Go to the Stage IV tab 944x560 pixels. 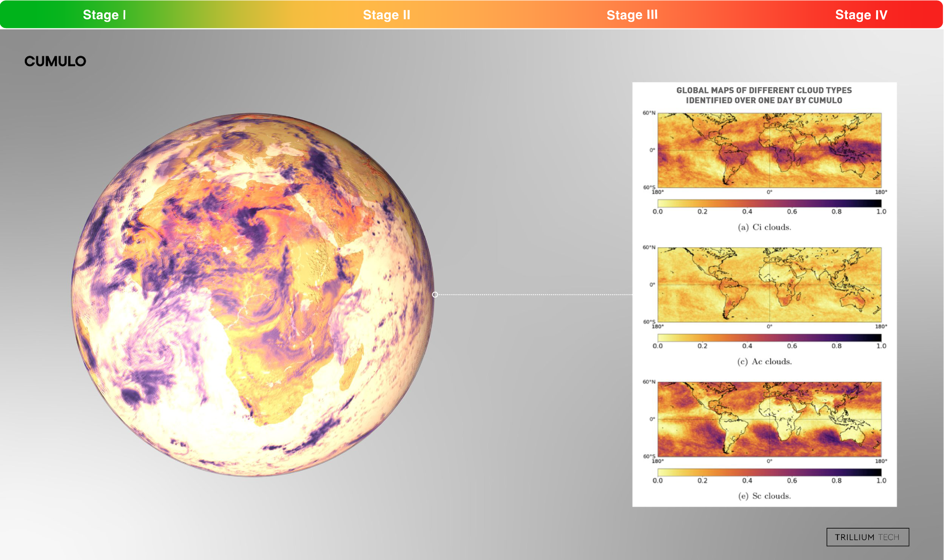[x=861, y=15]
